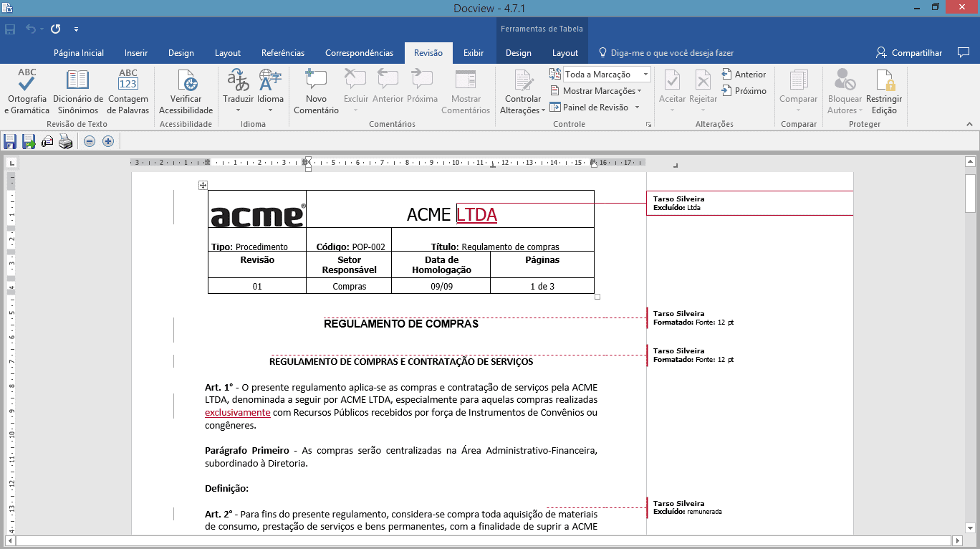Viewport: 980px width, 549px height.
Task: Open Dicionário de Sinônimos thesaurus
Action: point(78,91)
